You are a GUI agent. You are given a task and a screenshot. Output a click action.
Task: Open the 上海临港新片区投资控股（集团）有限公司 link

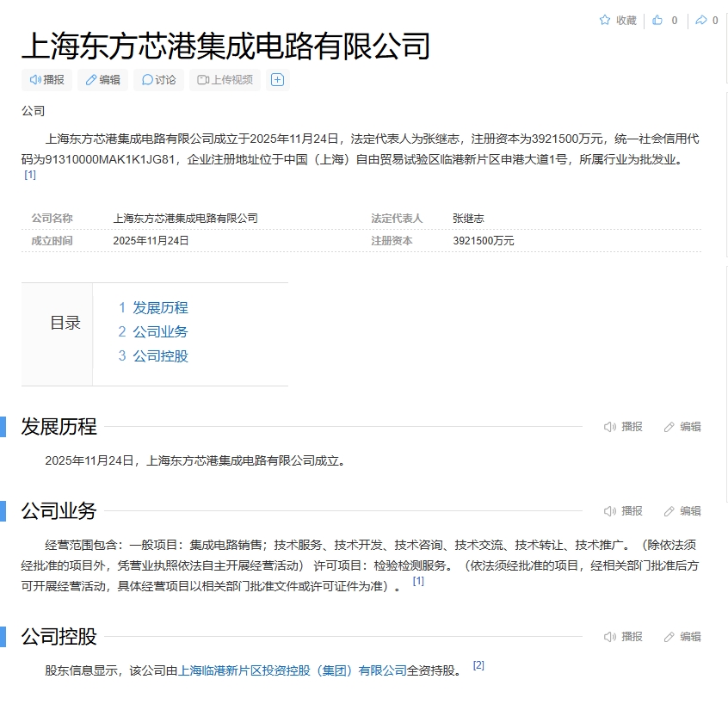[x=292, y=670]
